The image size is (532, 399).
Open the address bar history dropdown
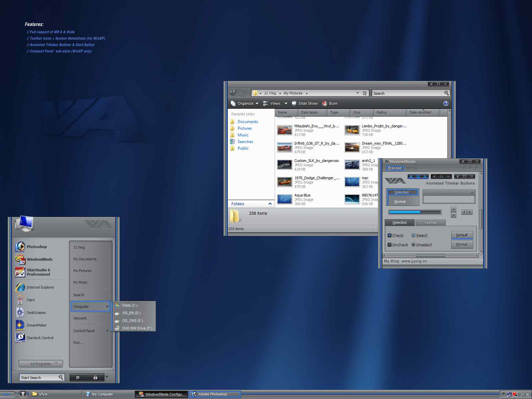[x=357, y=93]
